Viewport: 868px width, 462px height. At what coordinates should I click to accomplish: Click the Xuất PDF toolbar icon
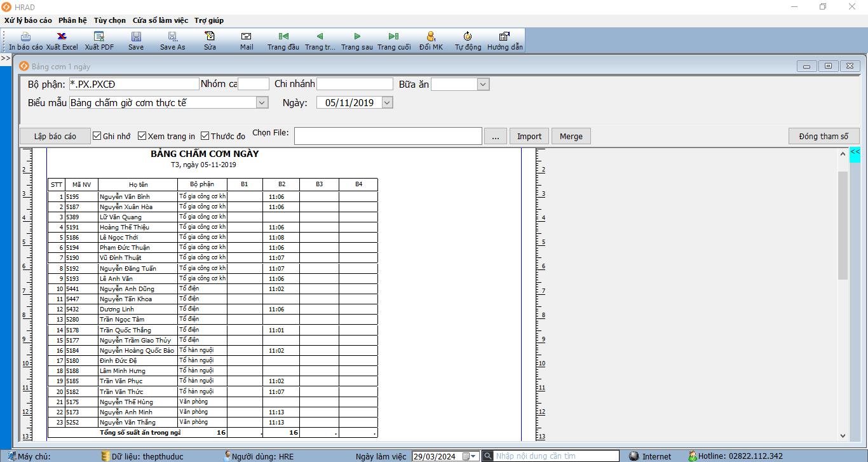pyautogui.click(x=99, y=37)
